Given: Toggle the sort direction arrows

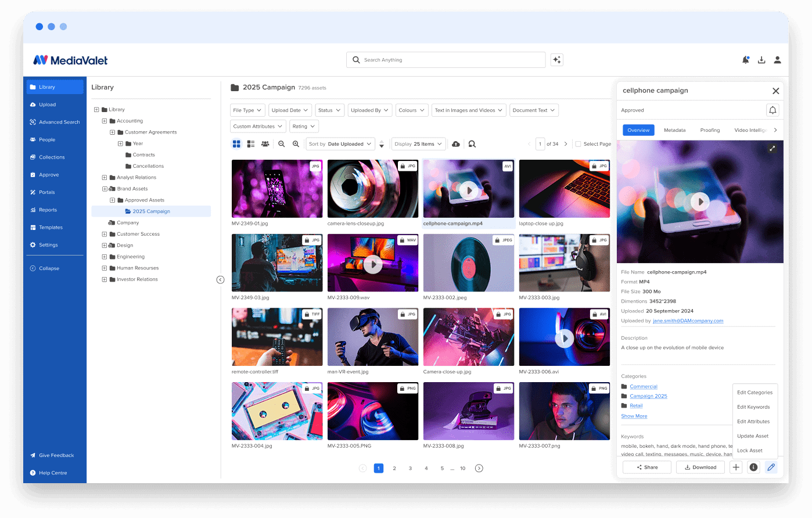Looking at the screenshot, I should (382, 143).
